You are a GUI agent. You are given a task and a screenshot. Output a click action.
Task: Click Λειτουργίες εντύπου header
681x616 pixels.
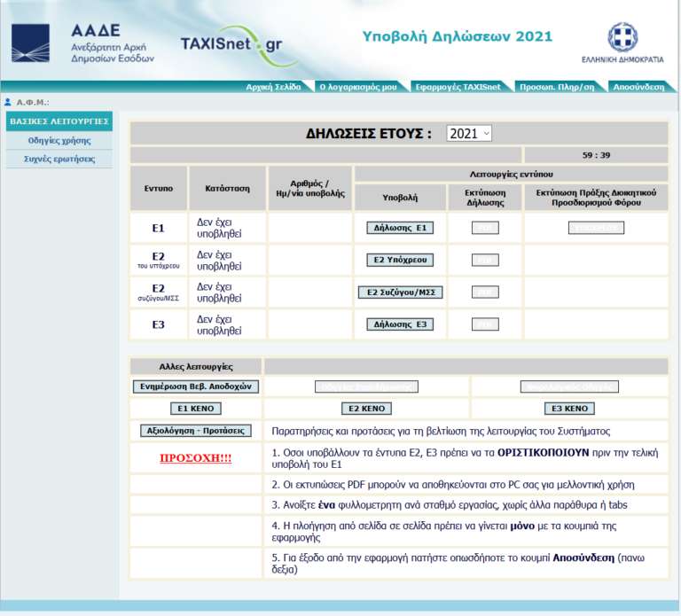point(511,174)
